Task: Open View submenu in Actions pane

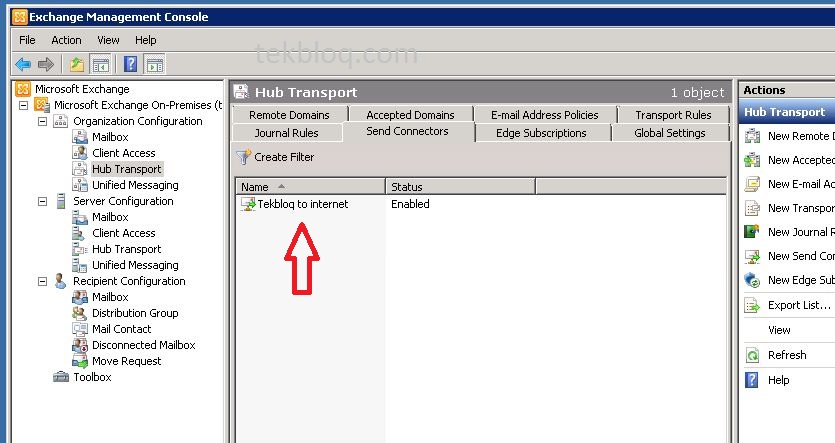Action: click(x=779, y=330)
